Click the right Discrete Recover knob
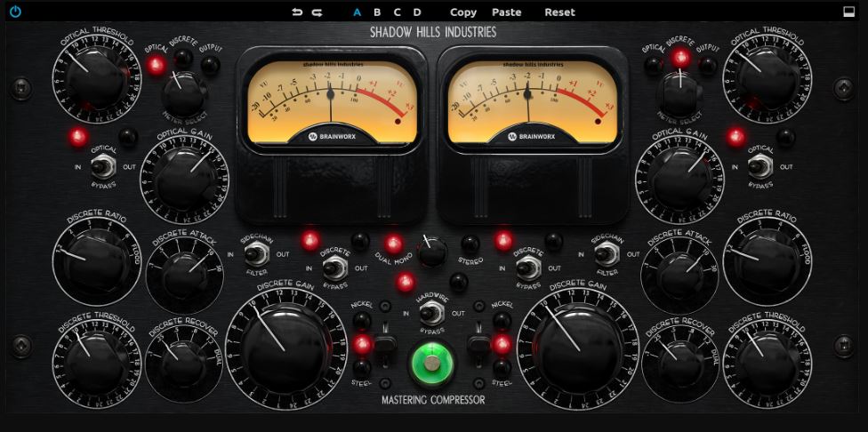The image size is (868, 432). [680, 364]
